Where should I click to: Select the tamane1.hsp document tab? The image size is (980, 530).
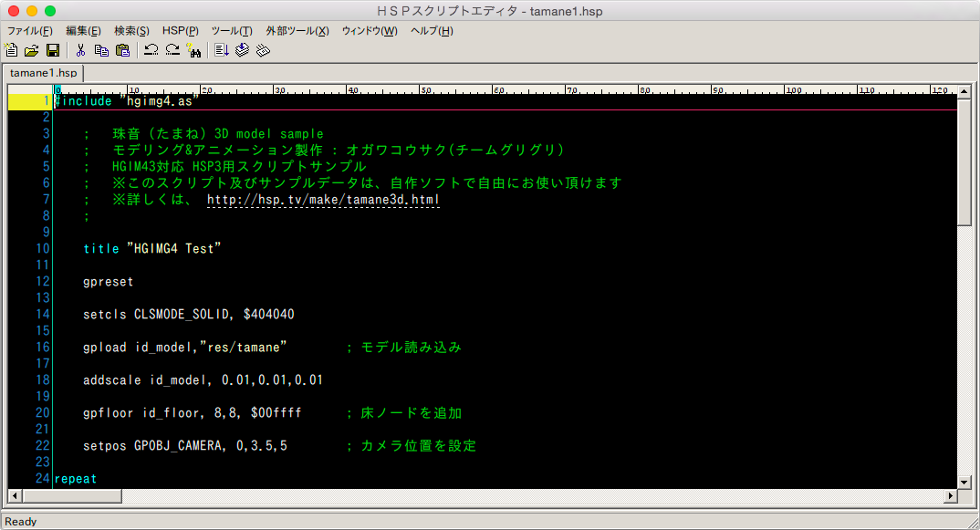tap(43, 73)
